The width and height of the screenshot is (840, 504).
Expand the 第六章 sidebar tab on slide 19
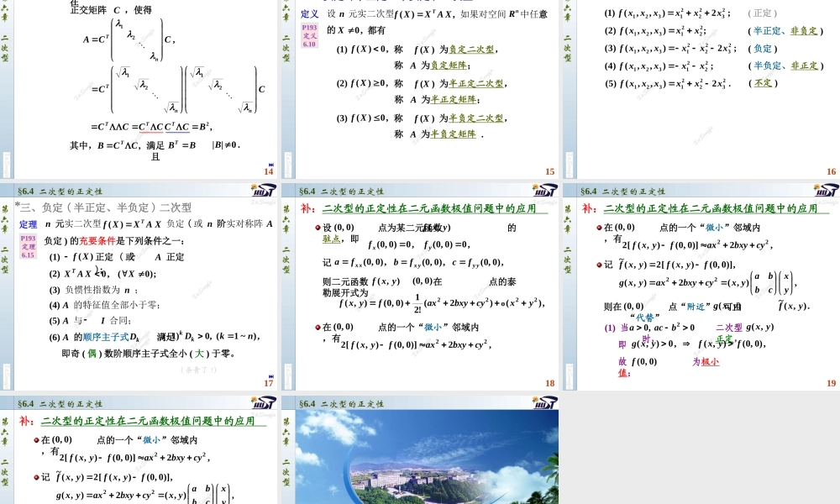coord(568,220)
